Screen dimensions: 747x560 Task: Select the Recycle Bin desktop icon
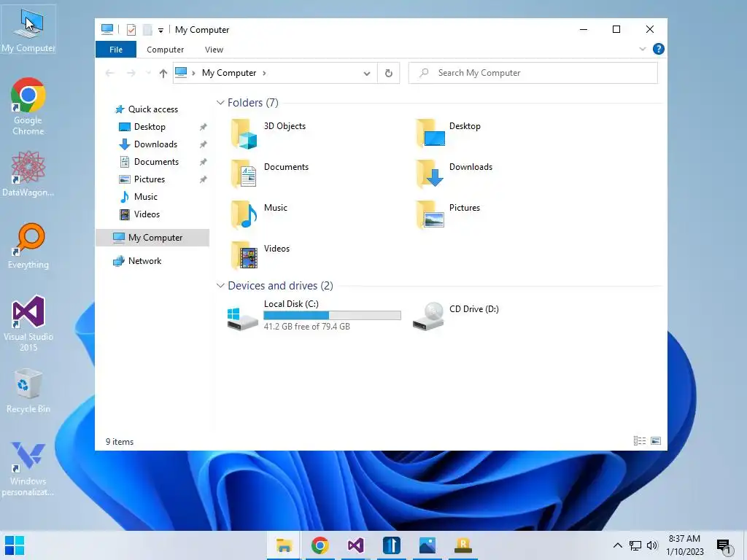[x=28, y=391]
